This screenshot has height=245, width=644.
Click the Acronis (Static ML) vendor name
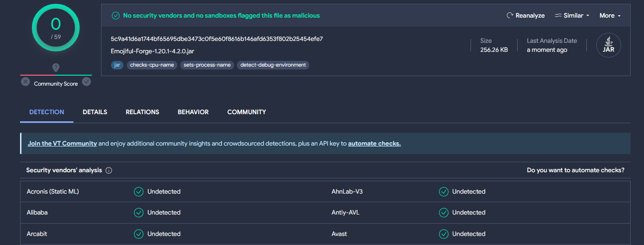(x=53, y=192)
